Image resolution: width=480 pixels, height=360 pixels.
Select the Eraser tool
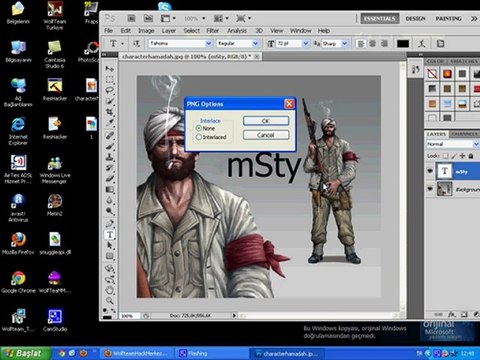point(110,178)
